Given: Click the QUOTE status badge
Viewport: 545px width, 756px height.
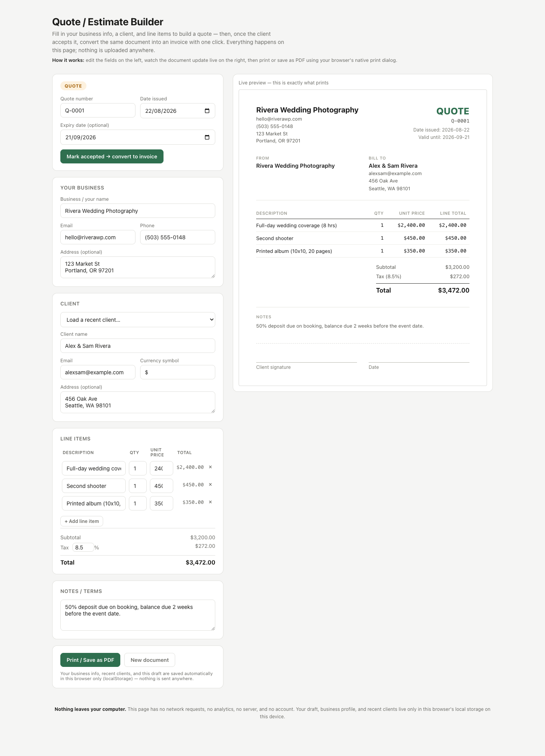Looking at the screenshot, I should pyautogui.click(x=73, y=86).
